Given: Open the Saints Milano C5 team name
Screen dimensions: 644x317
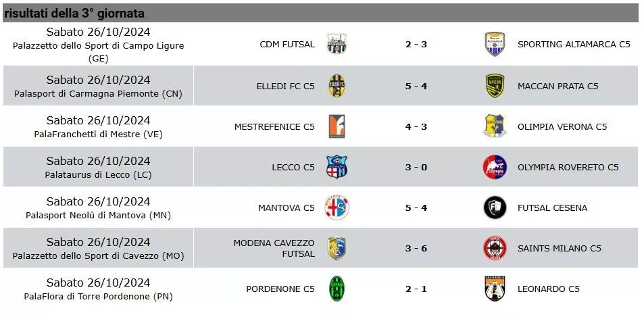Looking at the screenshot, I should tap(560, 249).
